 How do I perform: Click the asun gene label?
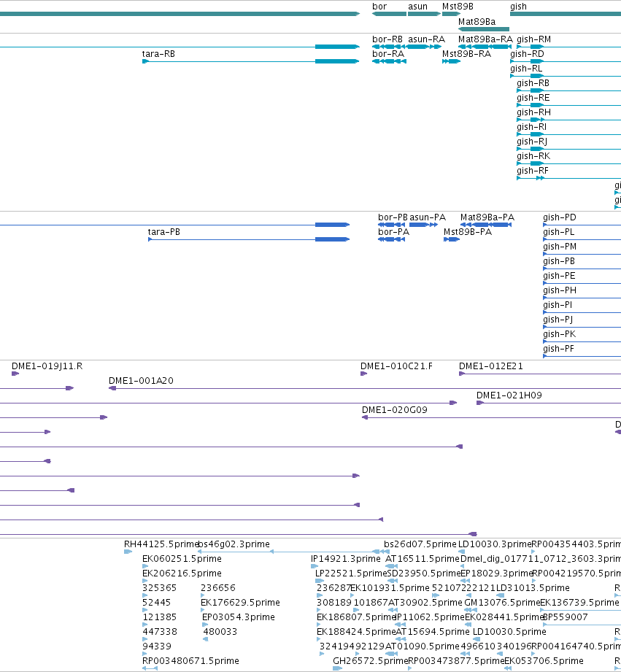[417, 7]
